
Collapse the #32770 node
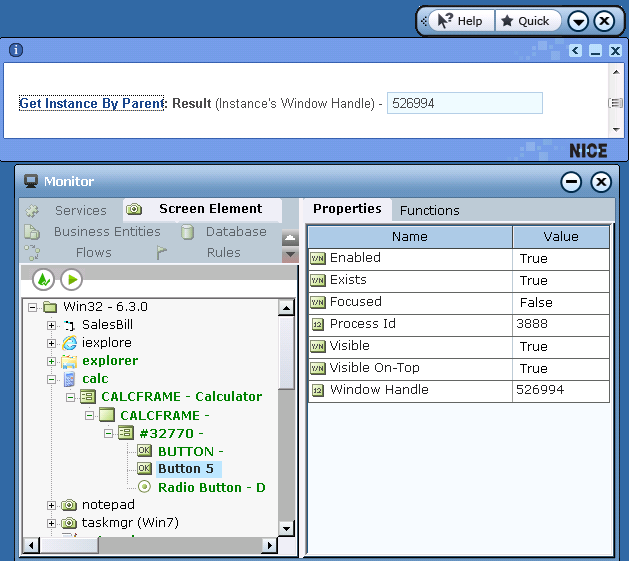[x=108, y=433]
